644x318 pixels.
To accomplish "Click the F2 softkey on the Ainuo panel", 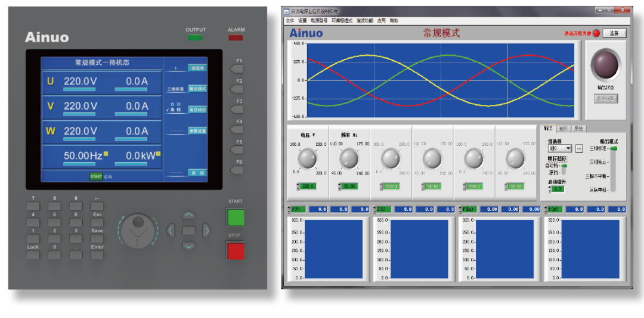I will coord(237,89).
